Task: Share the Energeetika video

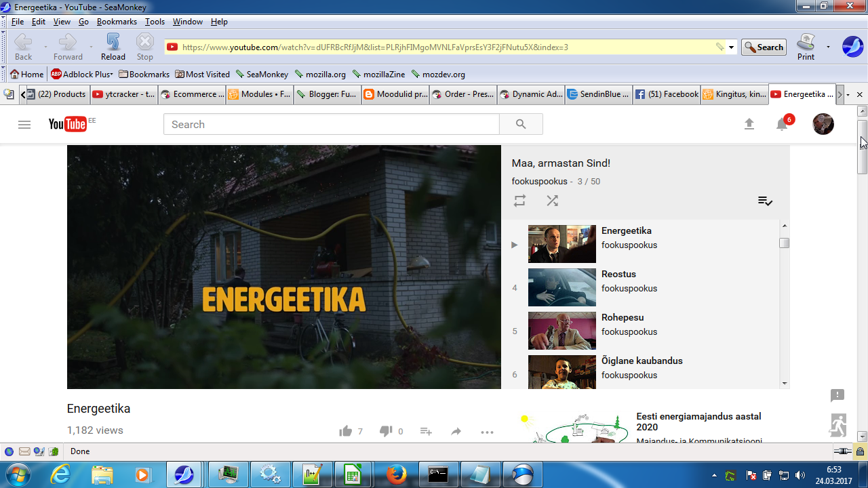Action: 456,432
